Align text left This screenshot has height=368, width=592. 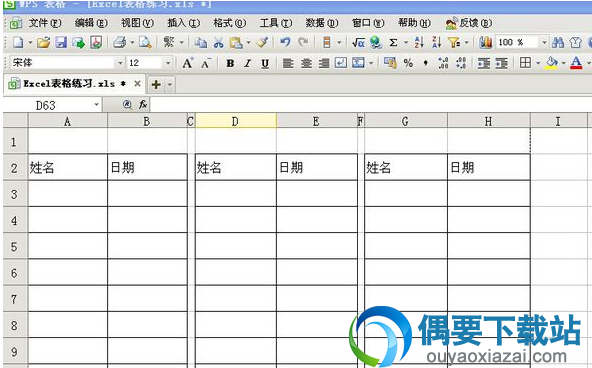[288, 63]
